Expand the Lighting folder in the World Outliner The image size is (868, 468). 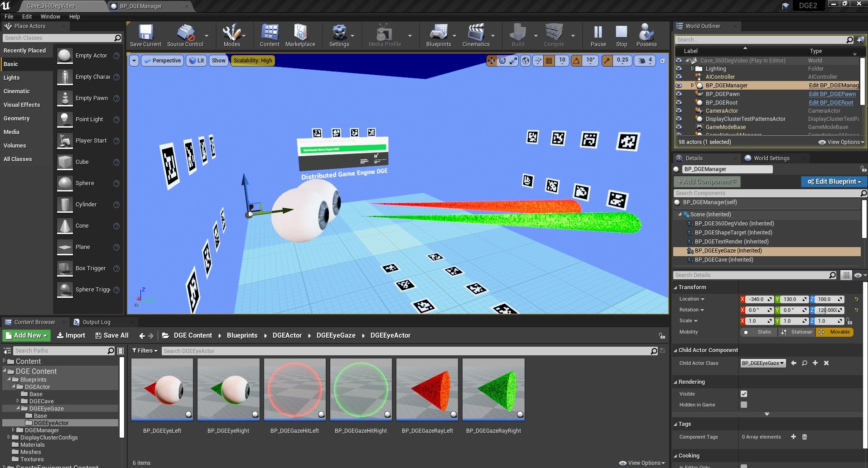pos(692,69)
